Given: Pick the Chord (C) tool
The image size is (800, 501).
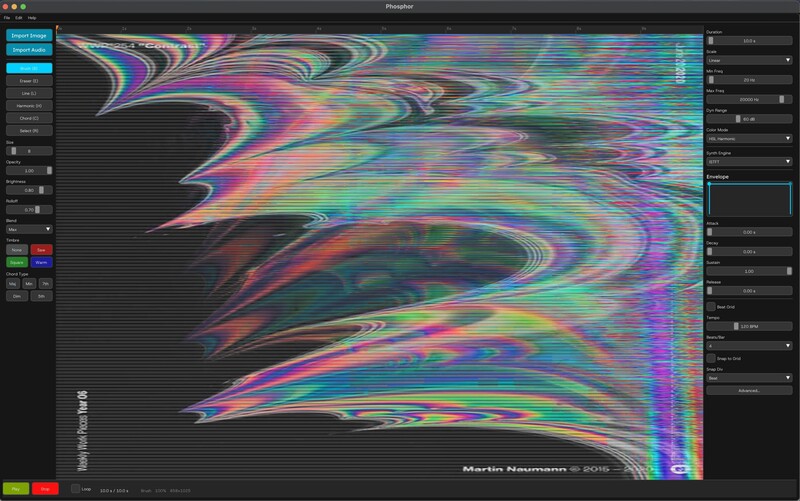Looking at the screenshot, I should (x=29, y=118).
